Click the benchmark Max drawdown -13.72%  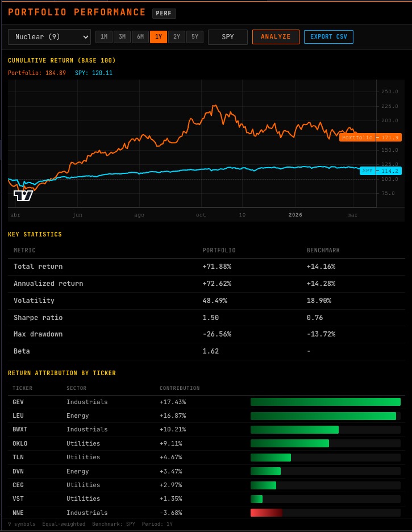321,334
